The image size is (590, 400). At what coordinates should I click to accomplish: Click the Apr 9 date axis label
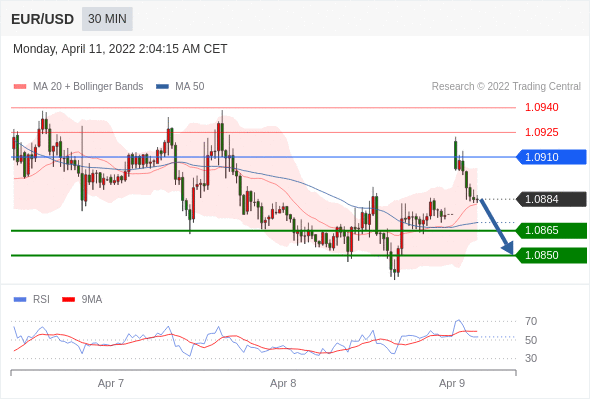(x=452, y=383)
